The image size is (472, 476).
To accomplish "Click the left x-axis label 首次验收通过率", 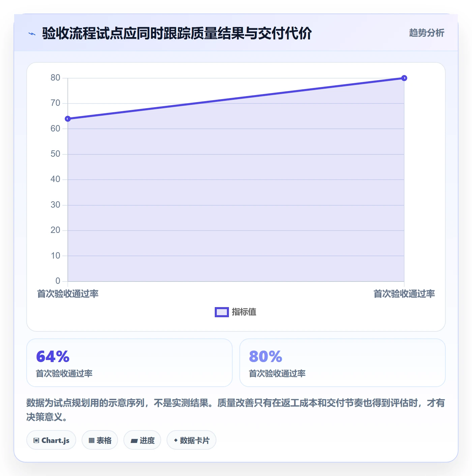I will tap(68, 294).
